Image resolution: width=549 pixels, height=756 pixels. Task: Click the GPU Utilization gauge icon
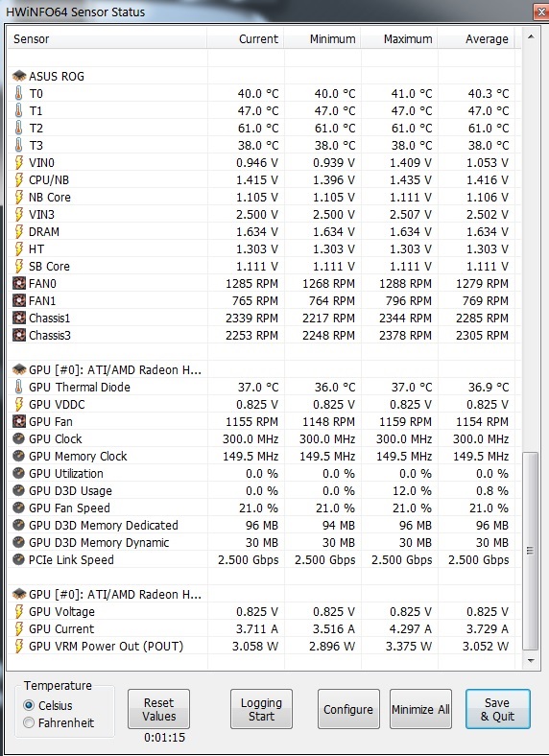[19, 474]
